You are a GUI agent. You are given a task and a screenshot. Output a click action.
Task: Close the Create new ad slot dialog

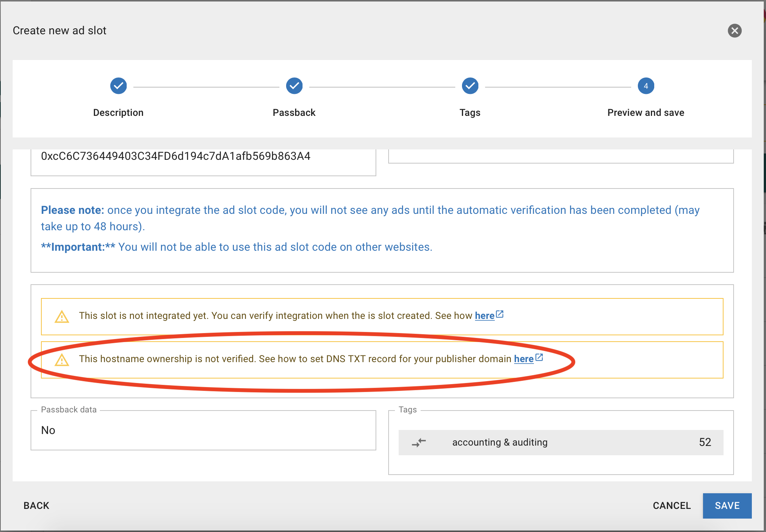[x=734, y=30]
